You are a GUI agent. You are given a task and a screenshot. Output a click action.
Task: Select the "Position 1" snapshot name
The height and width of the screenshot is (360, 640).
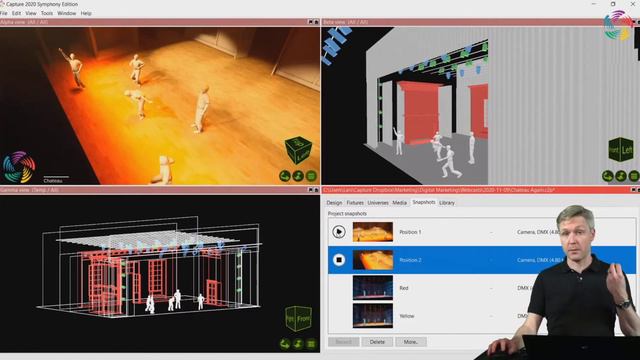(410, 232)
